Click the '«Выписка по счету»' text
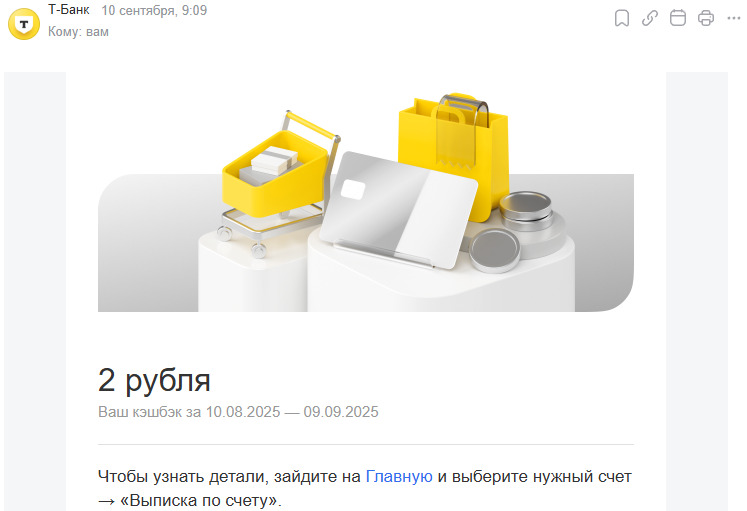 [x=200, y=500]
